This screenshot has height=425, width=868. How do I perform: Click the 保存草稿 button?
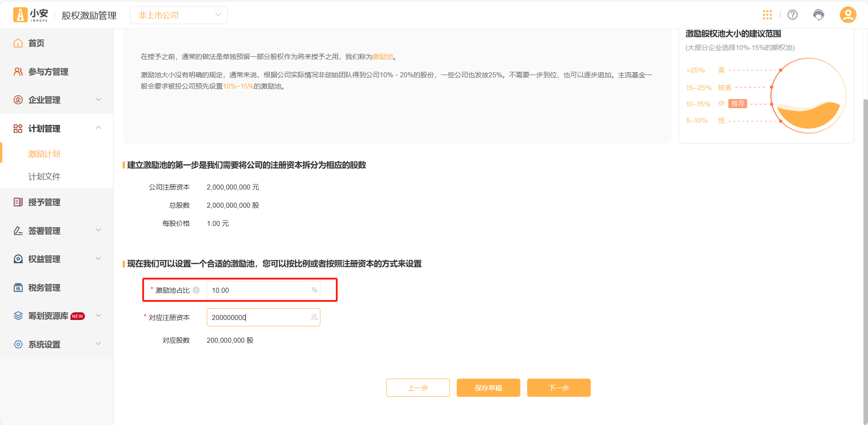click(x=489, y=388)
